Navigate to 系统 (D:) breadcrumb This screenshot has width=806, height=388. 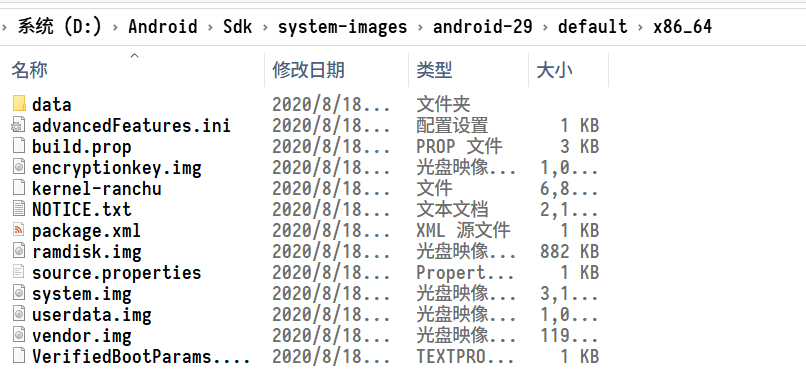coord(60,27)
